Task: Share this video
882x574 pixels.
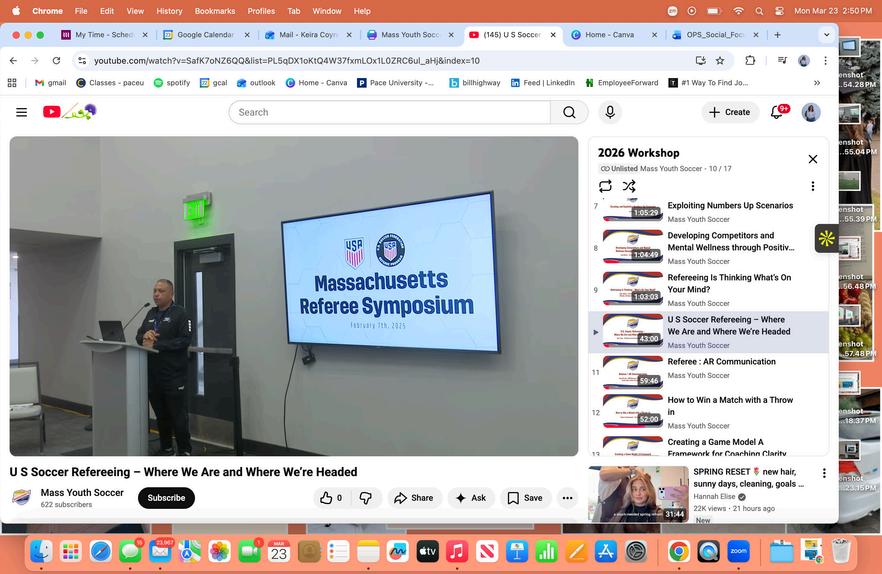Action: (413, 498)
